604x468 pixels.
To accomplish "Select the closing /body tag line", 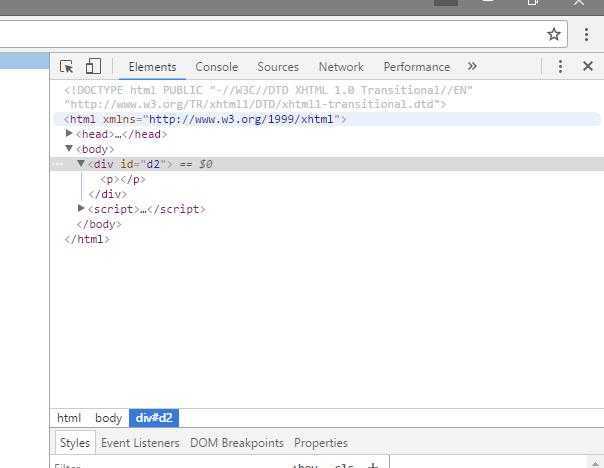I will click(x=99, y=224).
